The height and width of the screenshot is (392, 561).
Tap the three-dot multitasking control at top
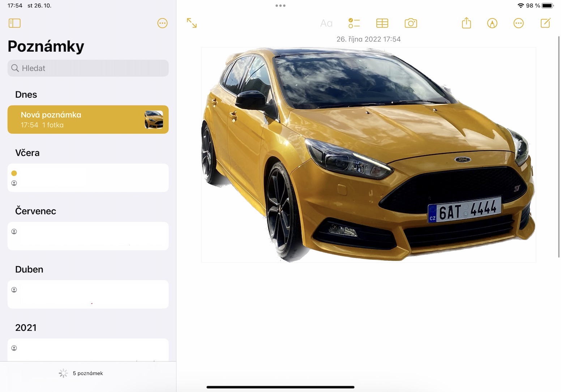pos(280,5)
